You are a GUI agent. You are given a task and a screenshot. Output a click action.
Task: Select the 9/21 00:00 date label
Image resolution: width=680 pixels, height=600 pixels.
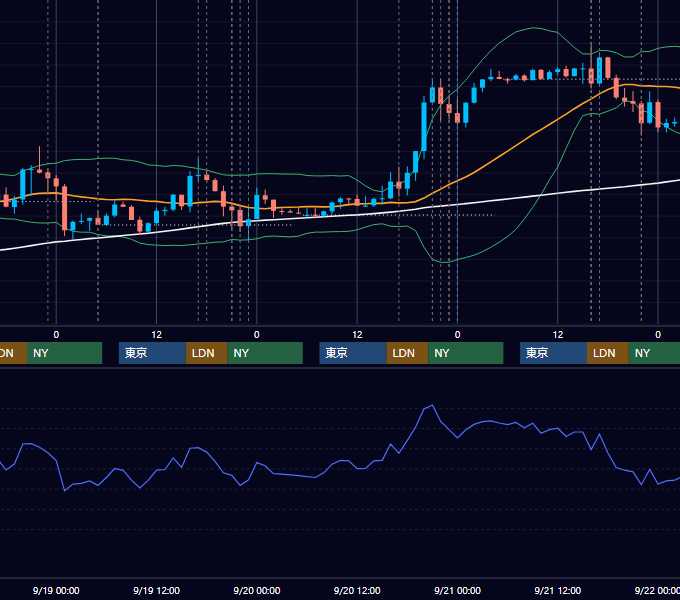click(x=457, y=590)
